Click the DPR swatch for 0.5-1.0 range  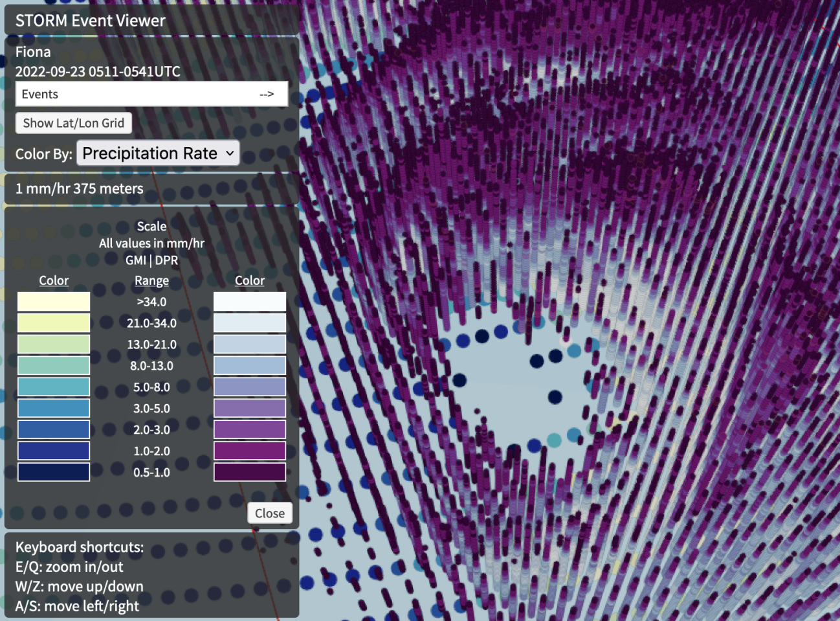[250, 472]
